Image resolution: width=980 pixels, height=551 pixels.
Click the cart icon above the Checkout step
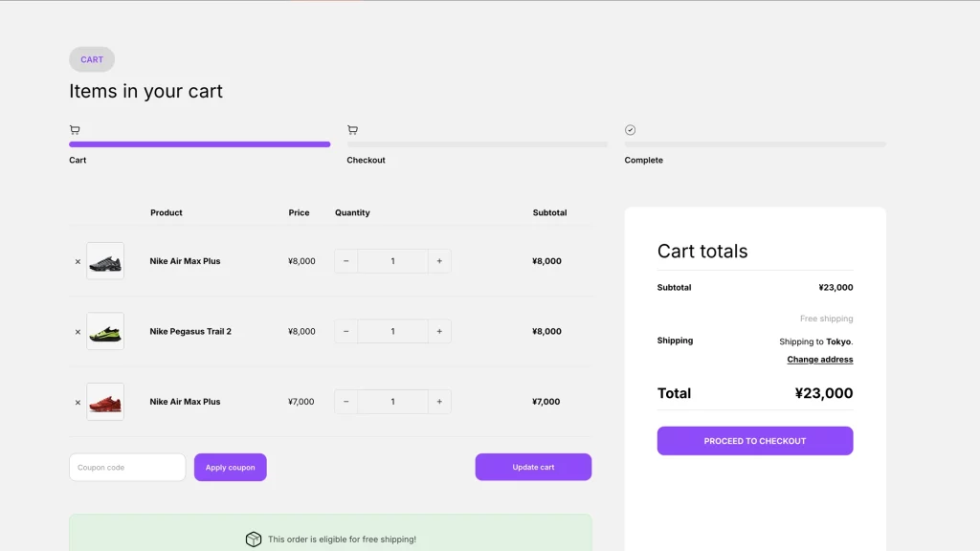coord(352,130)
